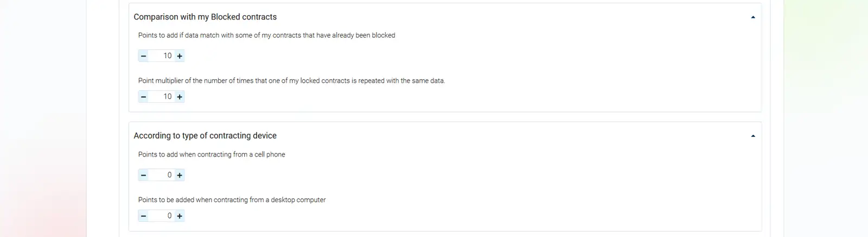Decrease cell phone contracting points
The image size is (868, 237).
click(143, 175)
